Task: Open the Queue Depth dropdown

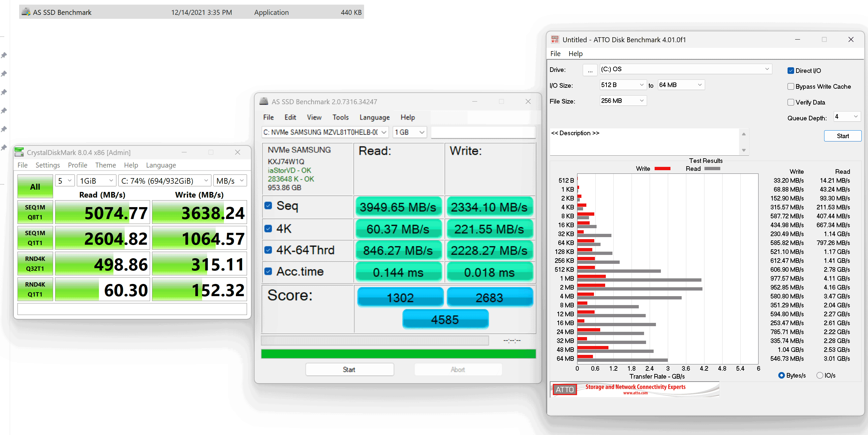Action: tap(847, 117)
